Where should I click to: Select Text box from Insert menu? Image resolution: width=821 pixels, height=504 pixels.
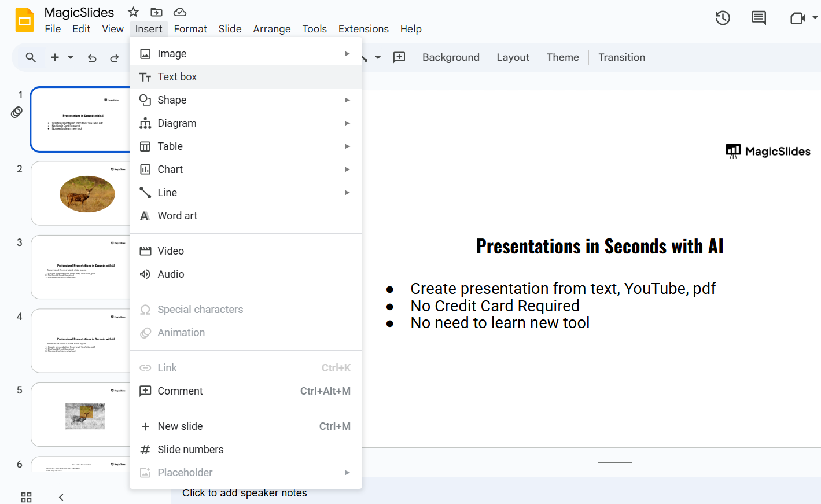coord(177,77)
